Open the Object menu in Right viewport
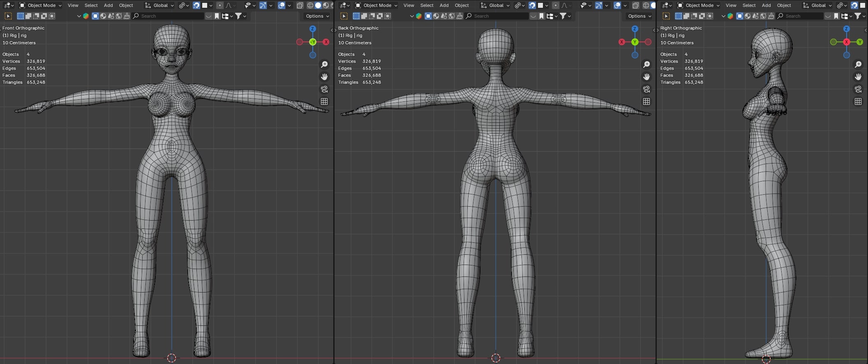 [x=784, y=5]
